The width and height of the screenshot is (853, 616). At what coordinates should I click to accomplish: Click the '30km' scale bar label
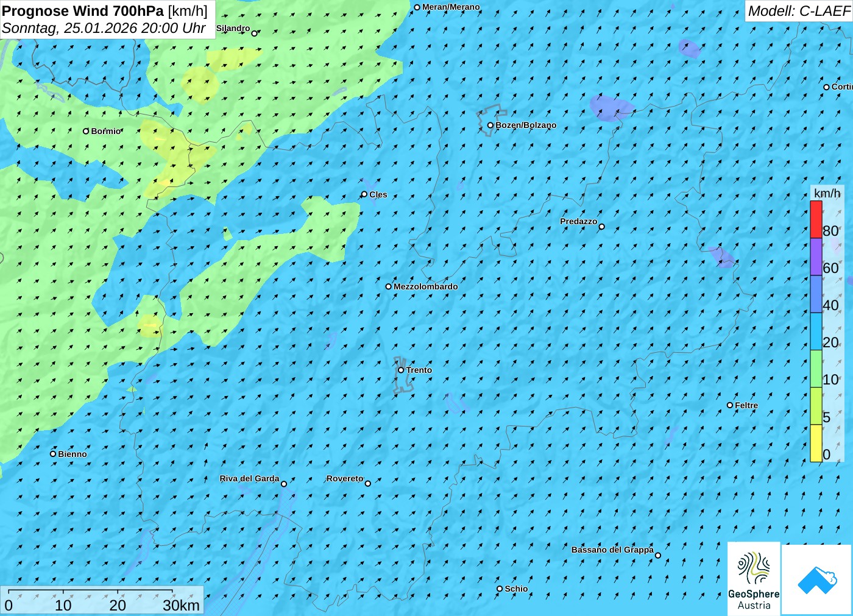(181, 605)
